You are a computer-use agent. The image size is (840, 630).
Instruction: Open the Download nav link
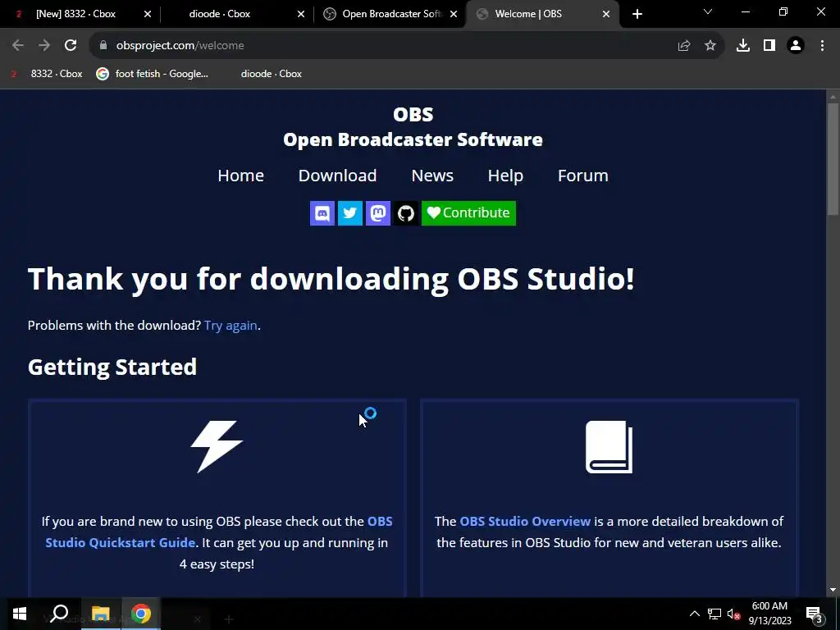click(337, 176)
